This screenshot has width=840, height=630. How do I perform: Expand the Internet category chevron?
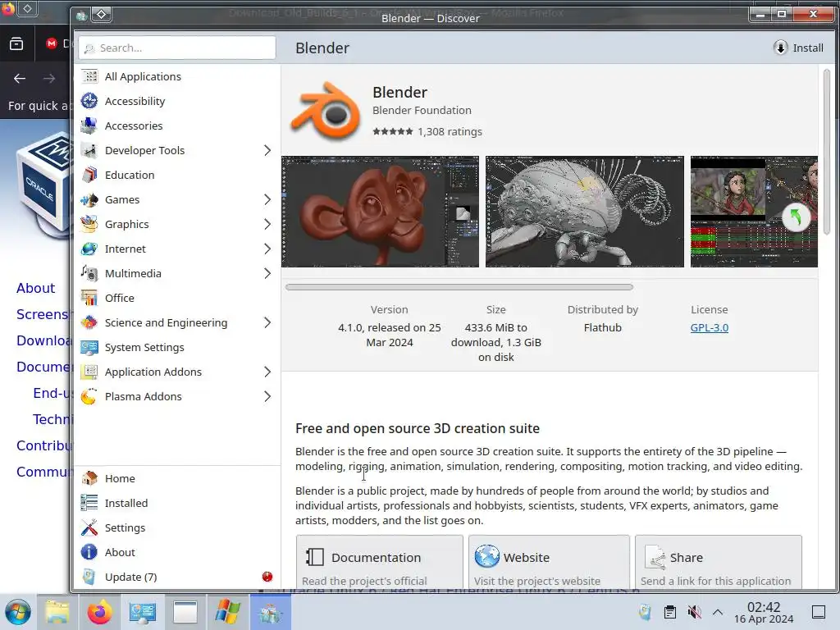click(267, 249)
